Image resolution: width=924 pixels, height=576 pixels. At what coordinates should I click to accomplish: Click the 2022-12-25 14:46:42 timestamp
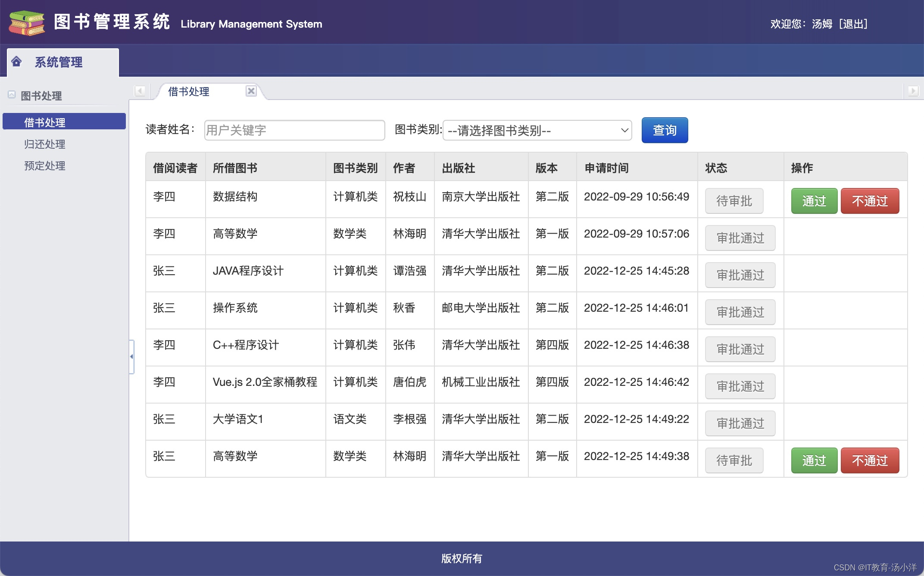pos(637,382)
